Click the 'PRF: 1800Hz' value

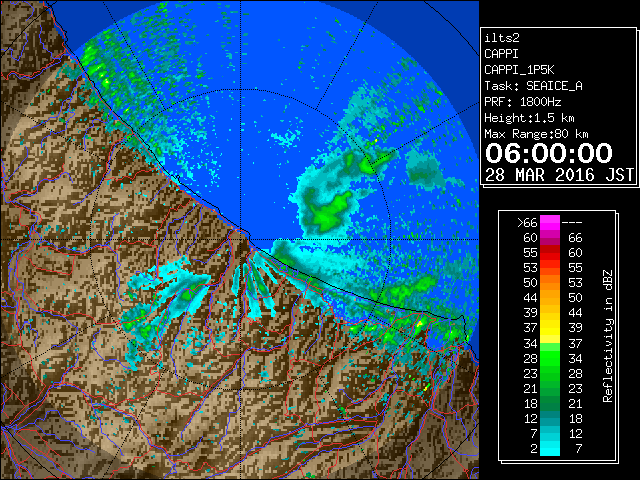click(523, 102)
